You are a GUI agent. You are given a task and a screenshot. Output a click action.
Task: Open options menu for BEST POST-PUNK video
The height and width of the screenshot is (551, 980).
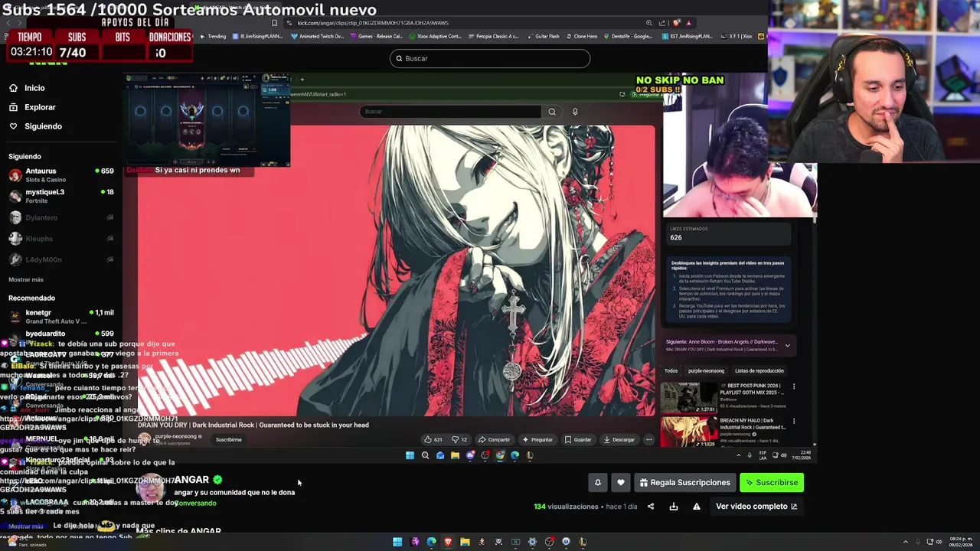point(794,386)
